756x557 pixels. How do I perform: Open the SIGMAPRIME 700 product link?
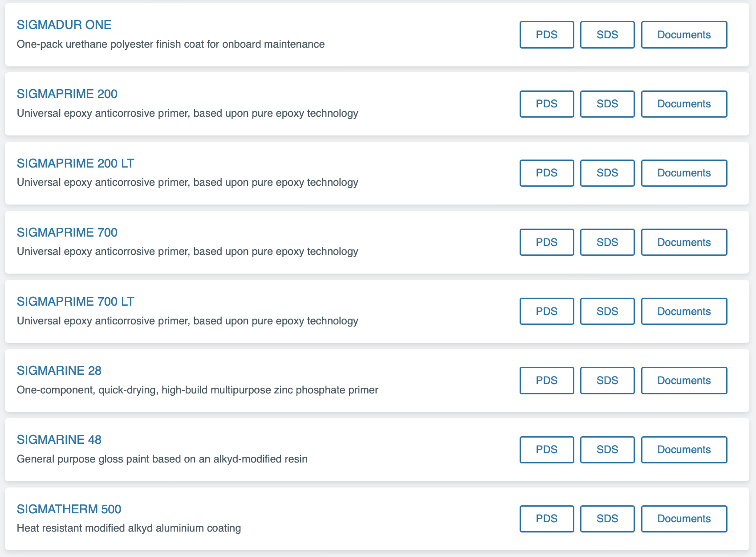67,233
